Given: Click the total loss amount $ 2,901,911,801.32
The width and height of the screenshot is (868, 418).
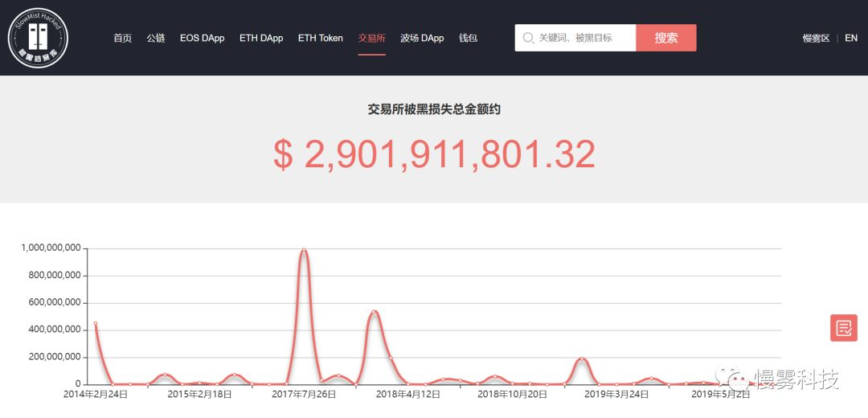Looking at the screenshot, I should (434, 154).
